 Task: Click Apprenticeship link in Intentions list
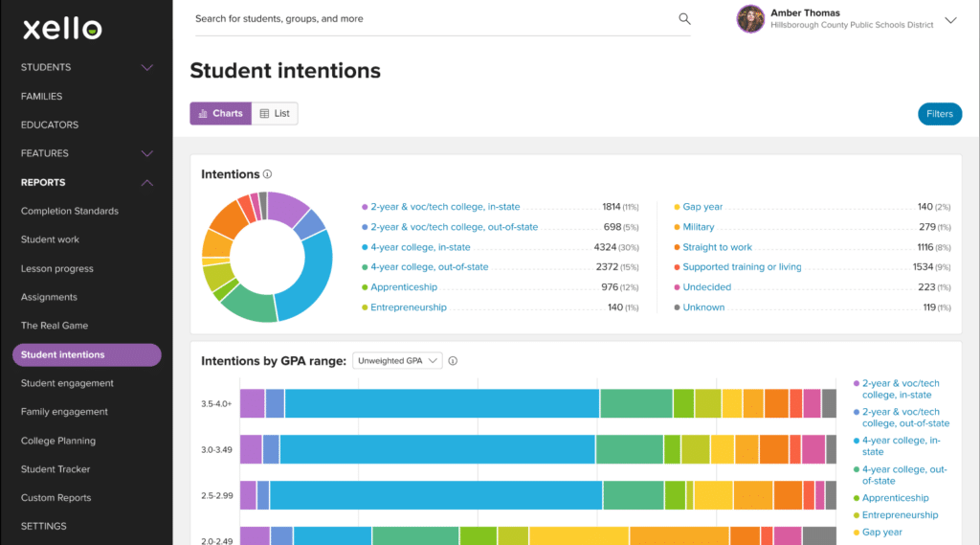[404, 287]
